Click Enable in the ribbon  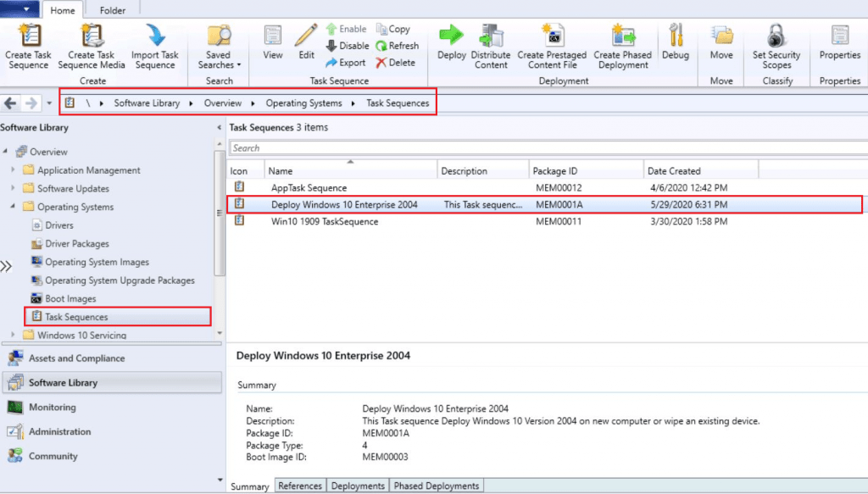coord(346,29)
